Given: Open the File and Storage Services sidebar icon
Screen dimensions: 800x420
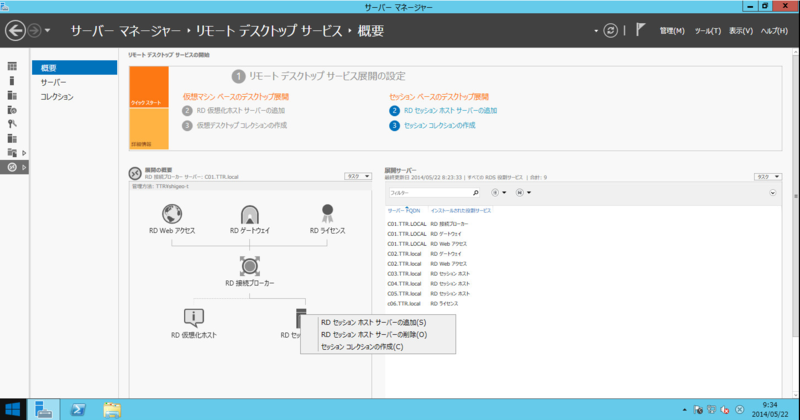Looking at the screenshot, I should 12,153.
